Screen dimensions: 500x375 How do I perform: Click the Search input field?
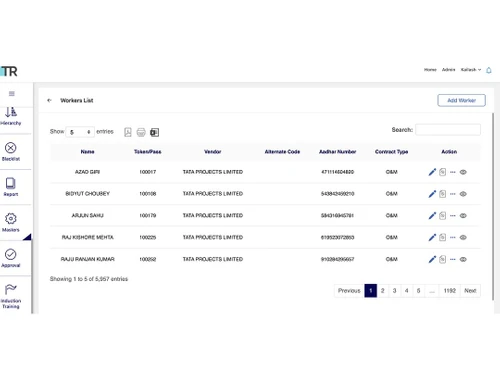click(448, 130)
